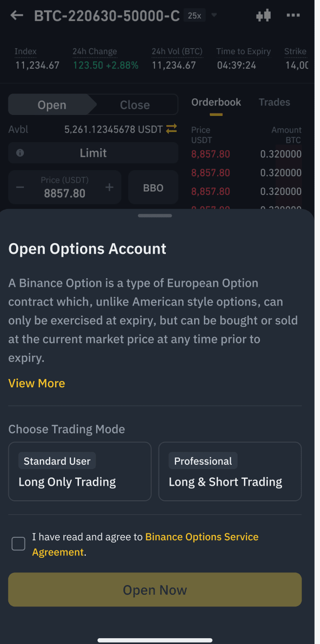The height and width of the screenshot is (644, 320).
Task: Tap the 25x leverage badge
Action: click(x=194, y=16)
